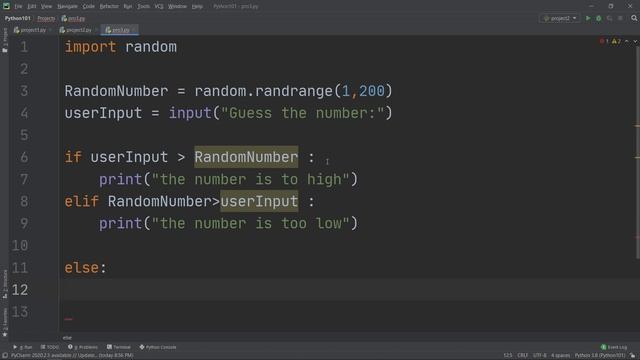
Task: Open the File menu
Action: click(x=18, y=6)
